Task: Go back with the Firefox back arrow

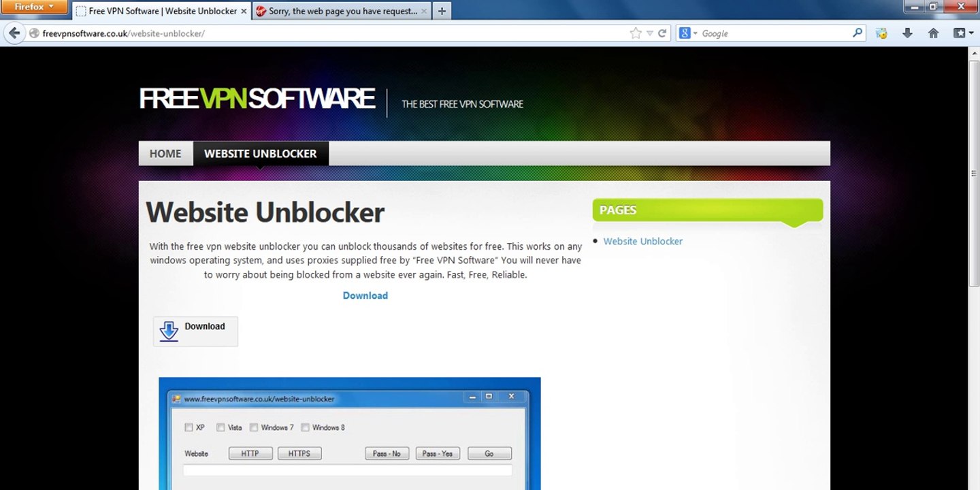Action: point(14,33)
